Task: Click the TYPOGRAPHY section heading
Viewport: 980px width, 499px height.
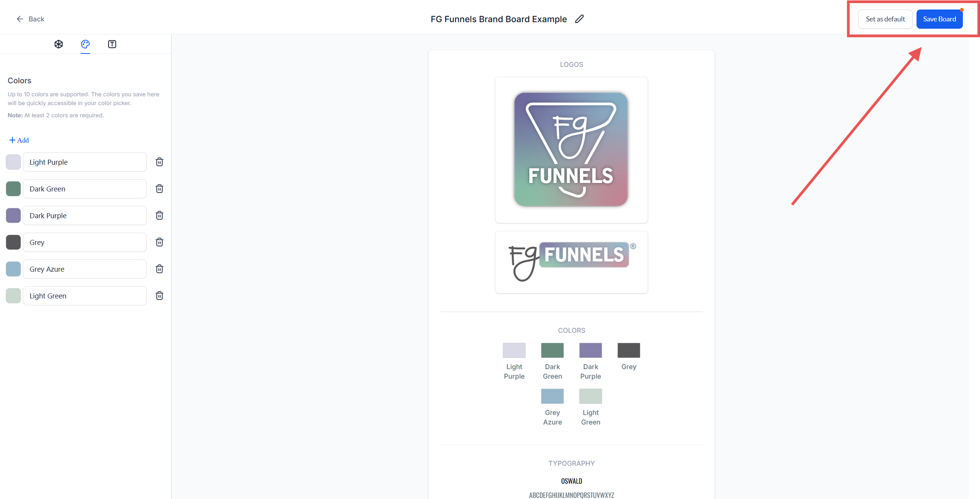Action: [571, 463]
